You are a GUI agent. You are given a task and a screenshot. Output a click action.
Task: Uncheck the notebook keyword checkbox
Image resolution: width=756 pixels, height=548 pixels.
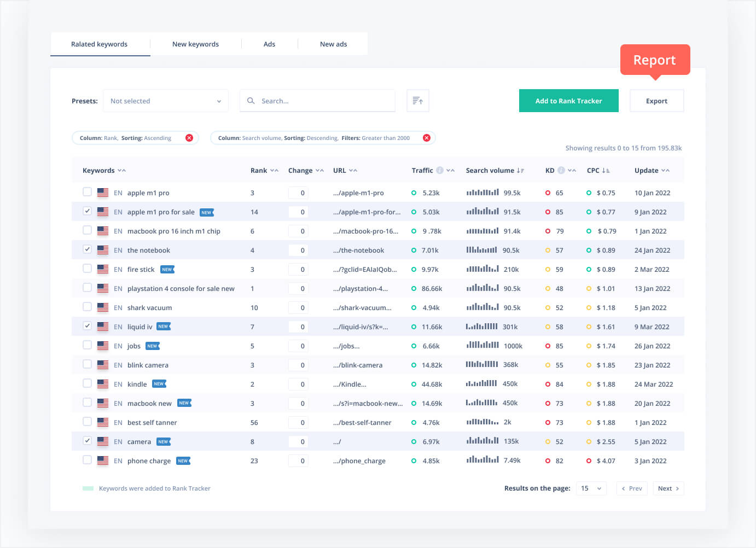(87, 249)
